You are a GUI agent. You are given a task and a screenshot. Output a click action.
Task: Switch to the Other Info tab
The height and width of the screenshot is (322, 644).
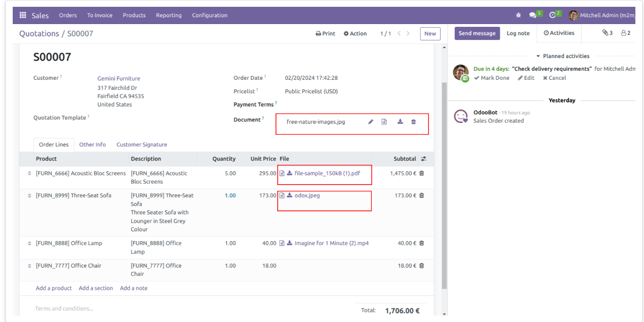pos(93,144)
